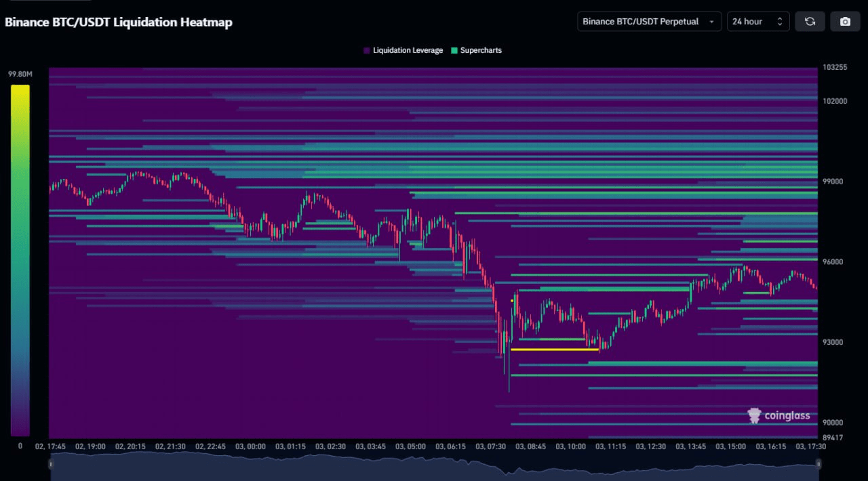868x481 pixels.
Task: Click the 02, 17:45 time axis label
Action: click(51, 447)
